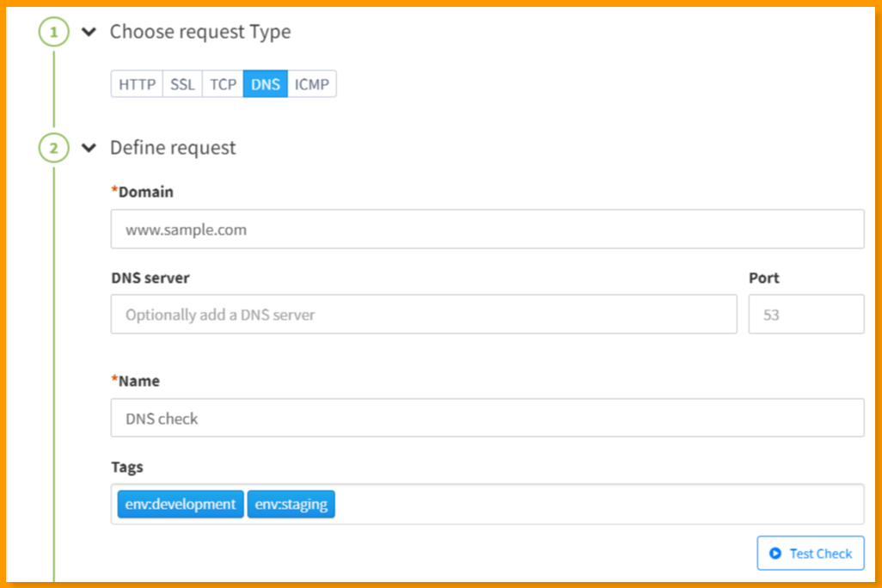882x588 pixels.
Task: Click the Domain input field
Action: coord(487,229)
